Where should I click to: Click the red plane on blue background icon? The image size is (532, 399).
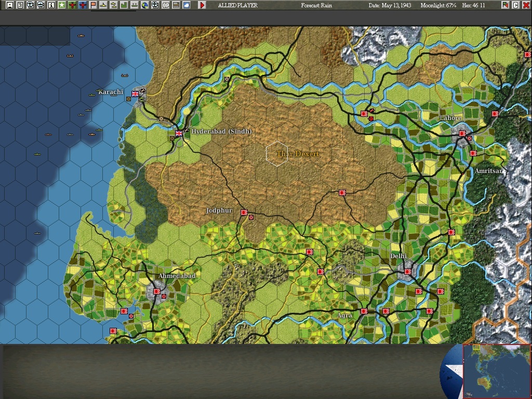83,5
